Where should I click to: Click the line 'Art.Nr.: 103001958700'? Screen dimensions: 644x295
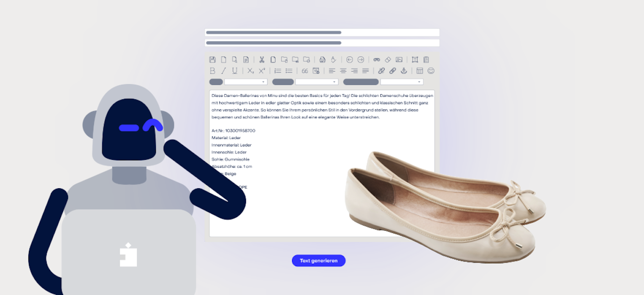click(x=233, y=130)
